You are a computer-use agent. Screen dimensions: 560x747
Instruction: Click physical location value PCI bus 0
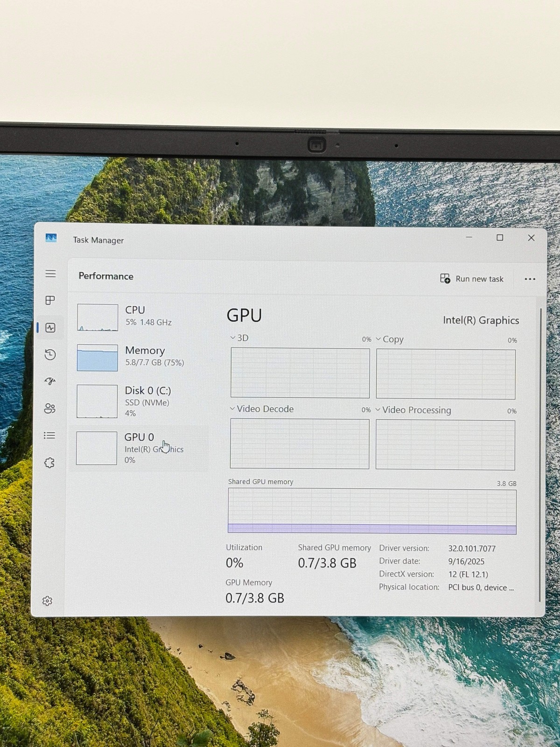click(481, 588)
